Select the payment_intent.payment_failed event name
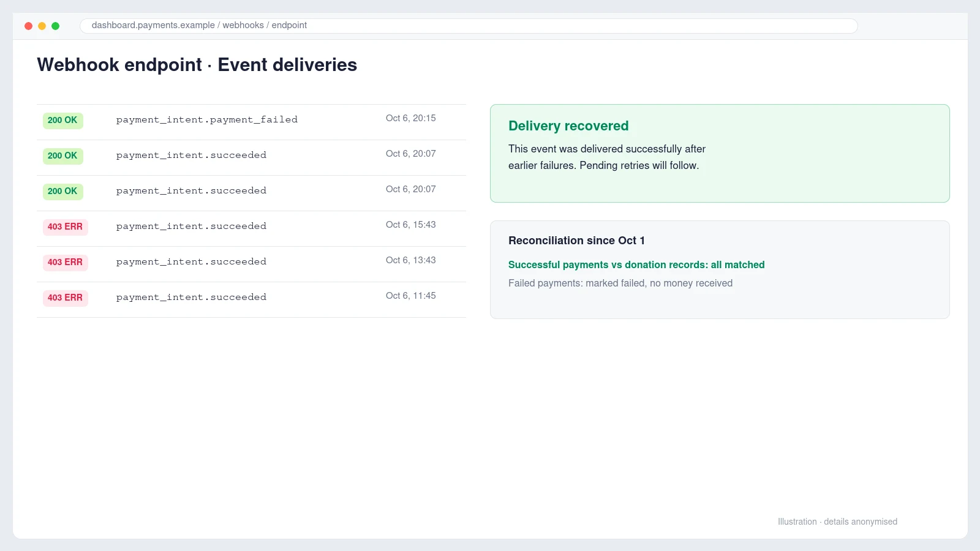Image resolution: width=980 pixels, height=551 pixels. [x=207, y=119]
